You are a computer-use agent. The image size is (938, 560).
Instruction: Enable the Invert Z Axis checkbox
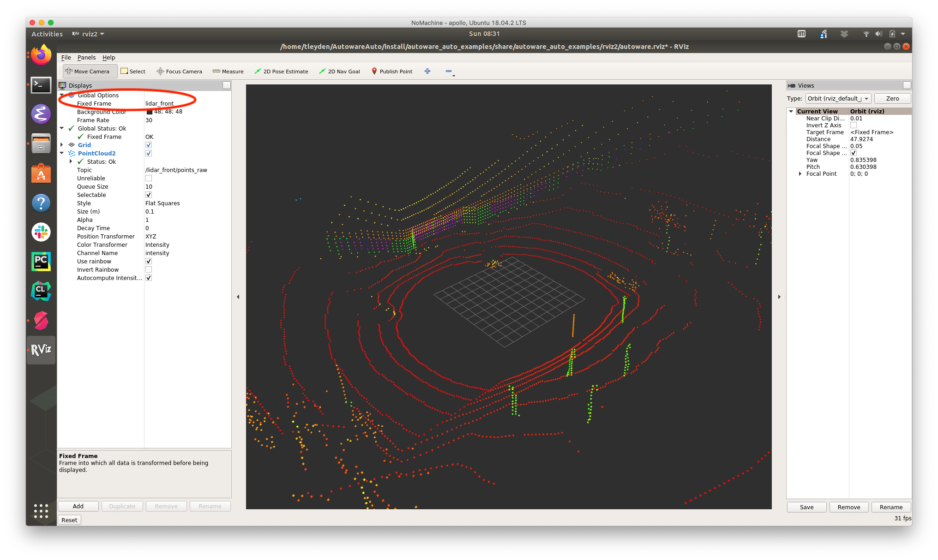pyautogui.click(x=854, y=125)
